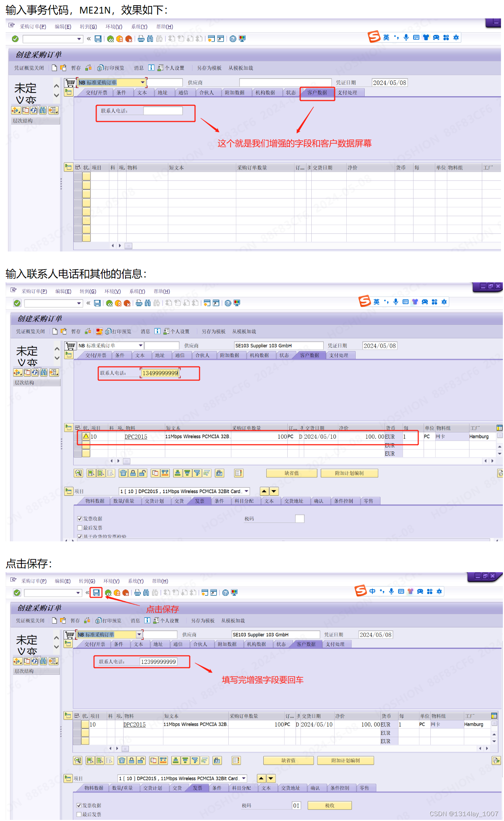The width and height of the screenshot is (504, 821).
Task: Open the item DPC2015 dropdown in the 13499999999 window
Action: pos(247,491)
